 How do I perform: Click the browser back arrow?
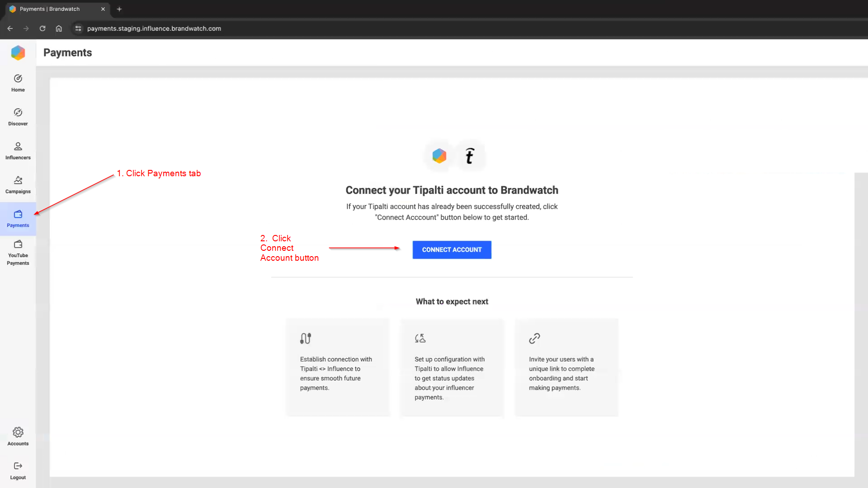coord(10,28)
